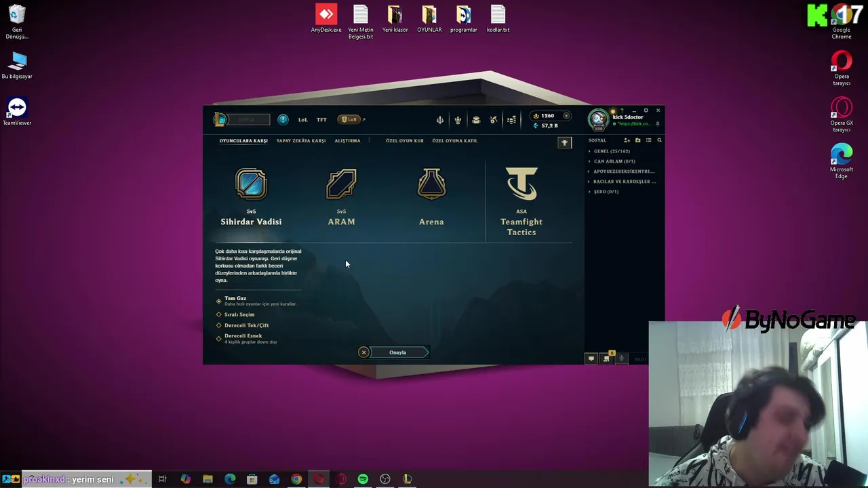Open the Loot crafting hammer icon
This screenshot has height=488, width=868.
click(494, 120)
